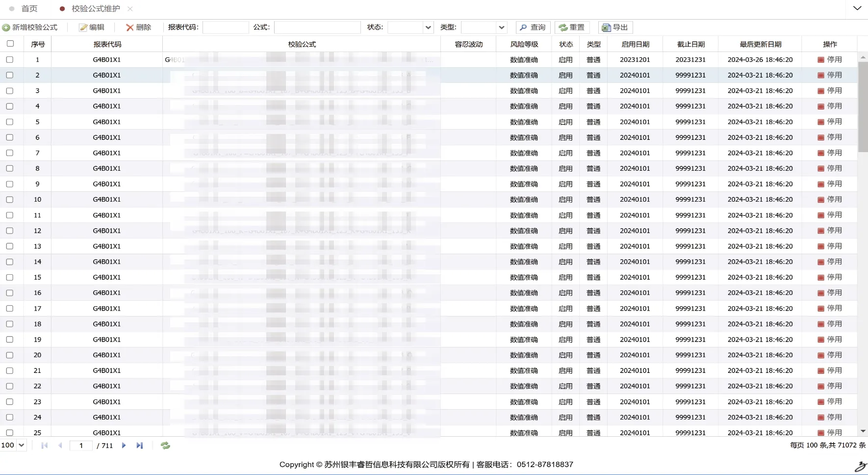
Task: Expand the page size dropdown showing 100
Action: [x=13, y=446]
